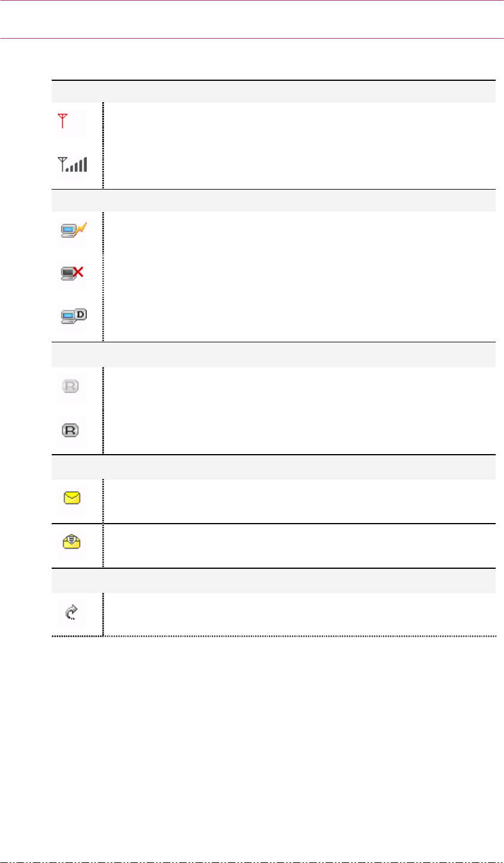Image resolution: width=504 pixels, height=863 pixels.
Task: Click the opened yellow envelope icon
Action: click(x=72, y=542)
